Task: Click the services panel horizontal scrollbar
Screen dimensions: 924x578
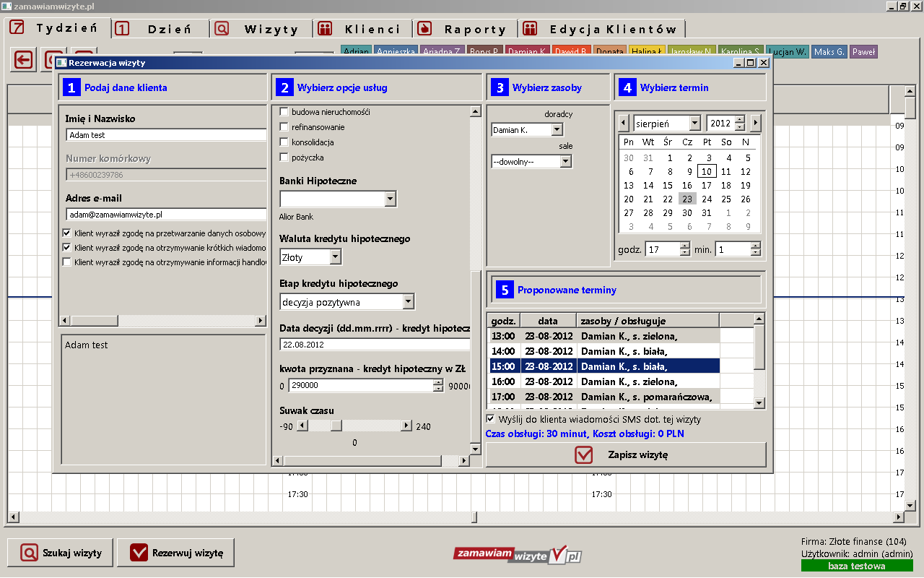Action: (x=371, y=460)
